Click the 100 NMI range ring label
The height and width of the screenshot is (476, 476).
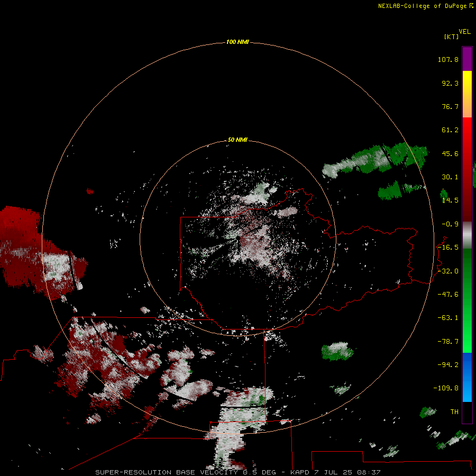click(237, 42)
